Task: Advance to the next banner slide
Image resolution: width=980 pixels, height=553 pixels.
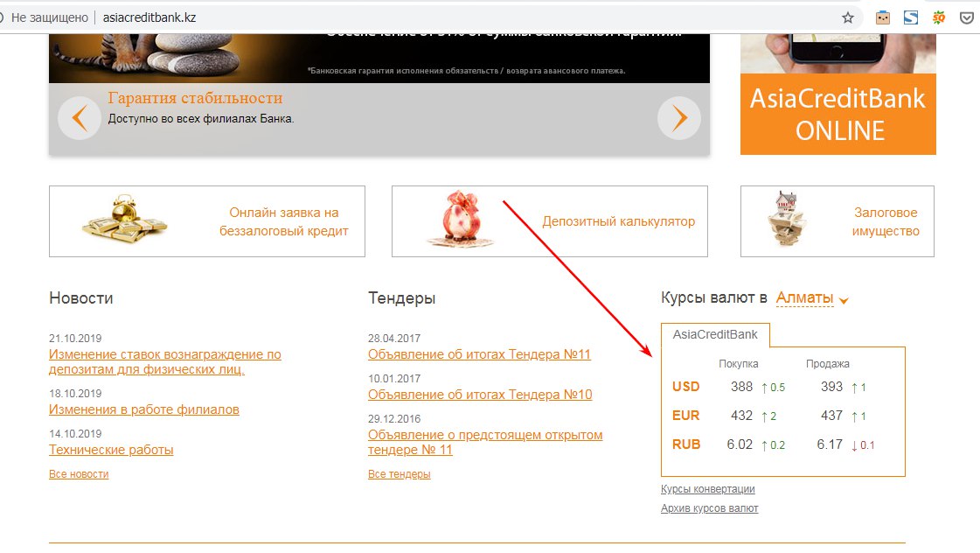Action: click(679, 117)
